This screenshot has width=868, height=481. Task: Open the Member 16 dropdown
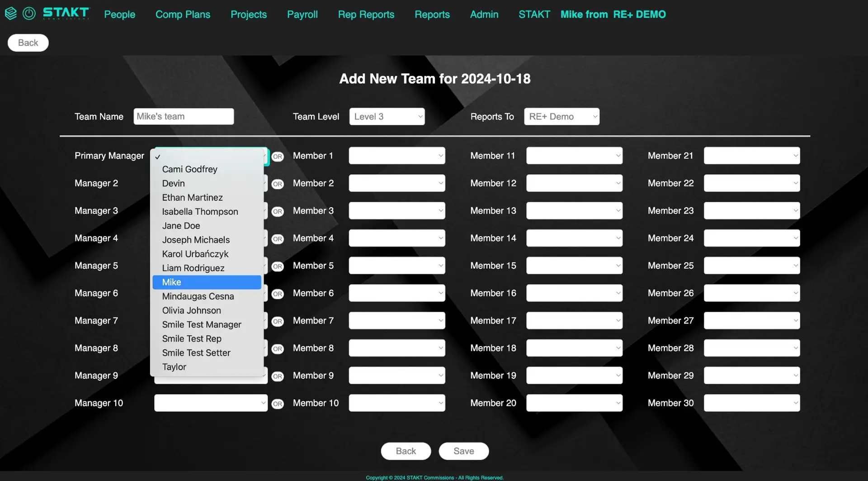pyautogui.click(x=574, y=293)
